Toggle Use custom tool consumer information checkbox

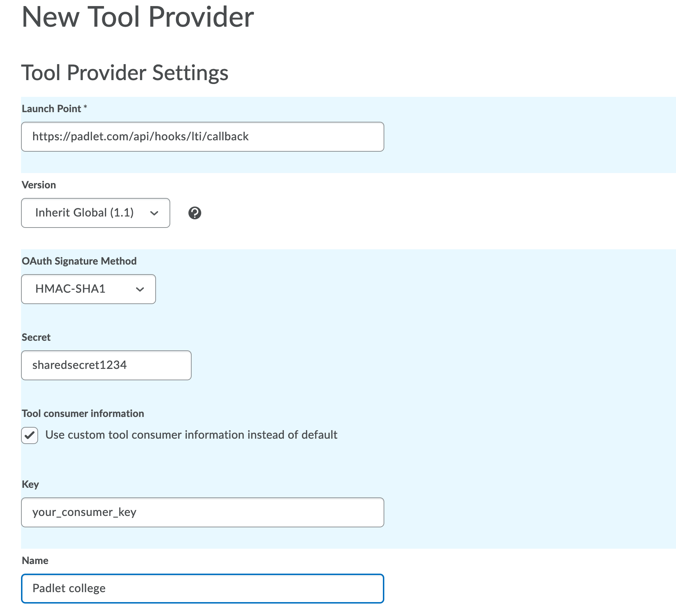click(x=30, y=435)
